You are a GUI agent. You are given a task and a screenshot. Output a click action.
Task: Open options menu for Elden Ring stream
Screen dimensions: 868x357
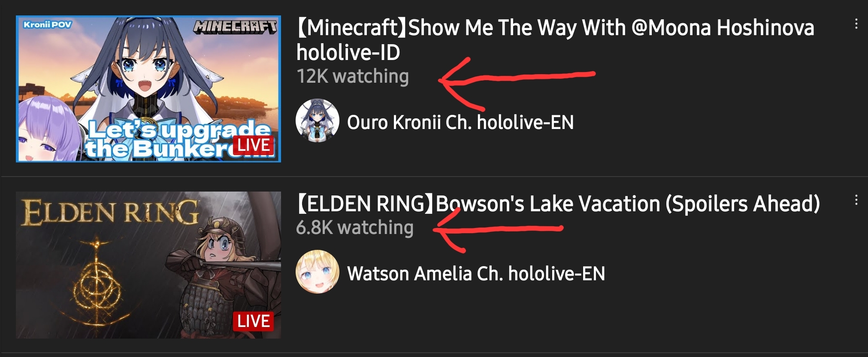click(856, 200)
